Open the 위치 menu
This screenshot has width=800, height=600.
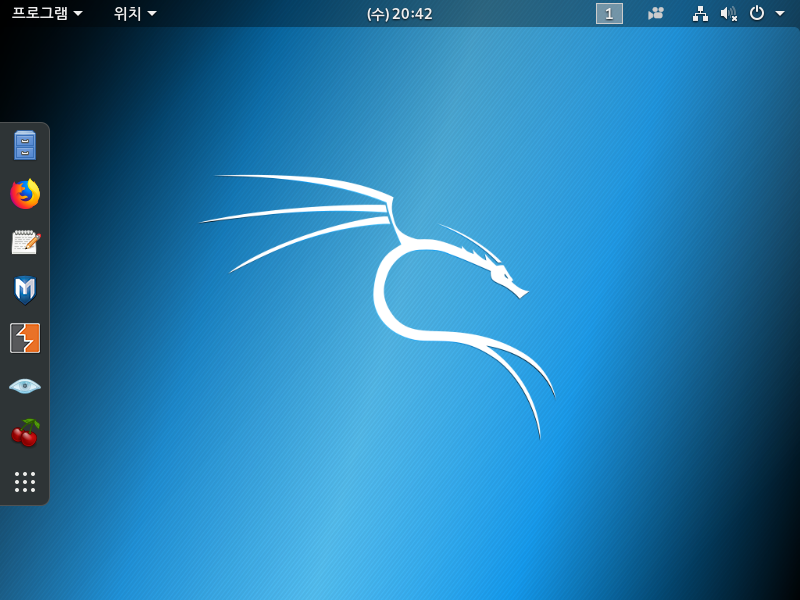tap(135, 13)
